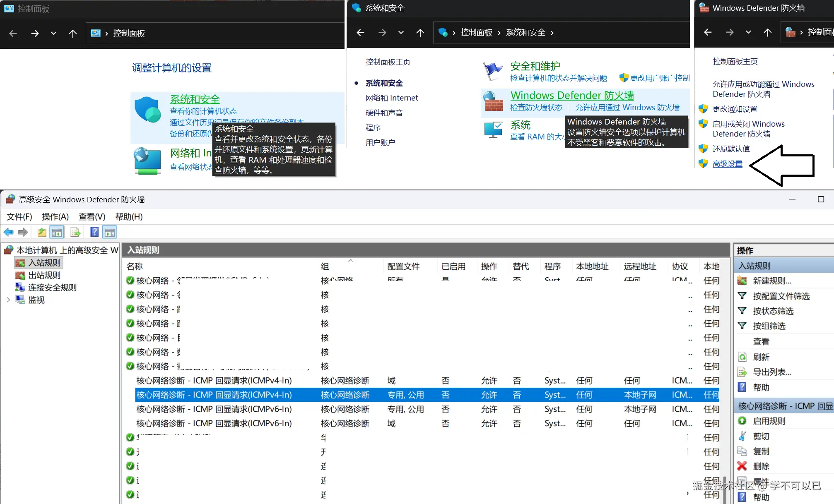
Task: Open the 操作(A) menu
Action: click(x=55, y=216)
